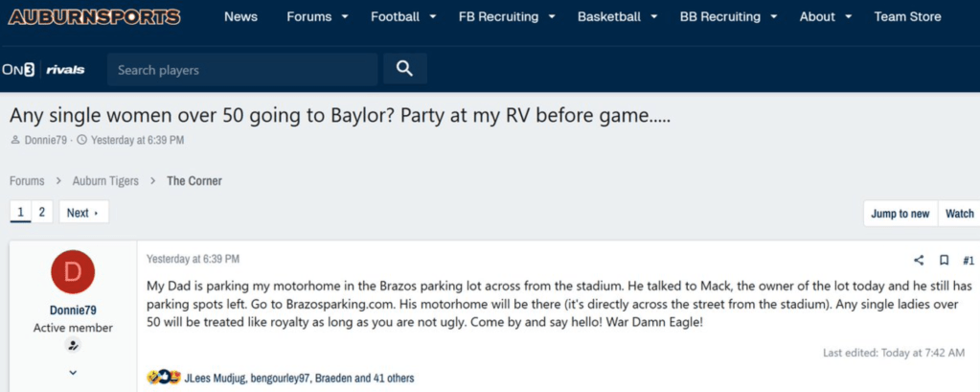Expand Donnie79's user details chevron
The height and width of the screenshot is (392, 980).
click(73, 372)
